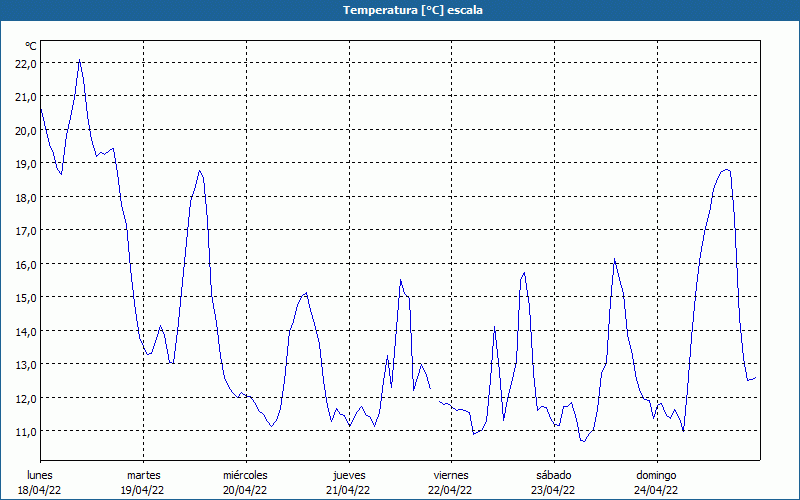The image size is (800, 500).
Task: Click the date 22/04/22
Action: [450, 490]
